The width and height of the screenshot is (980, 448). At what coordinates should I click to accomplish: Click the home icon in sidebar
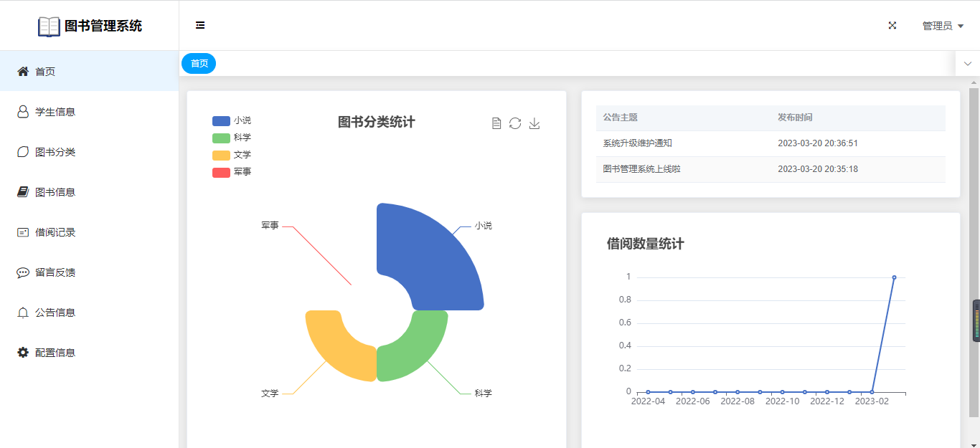coord(23,72)
